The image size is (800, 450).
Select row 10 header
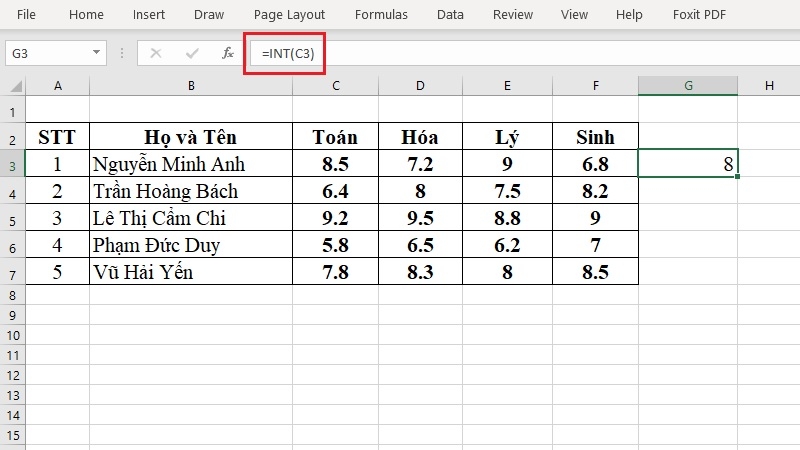(13, 335)
